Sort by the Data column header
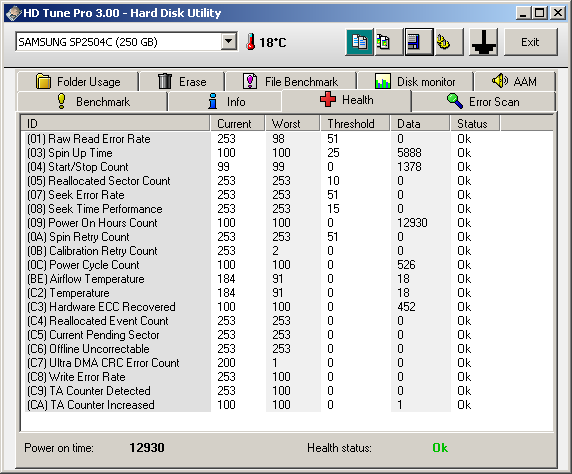 420,123
